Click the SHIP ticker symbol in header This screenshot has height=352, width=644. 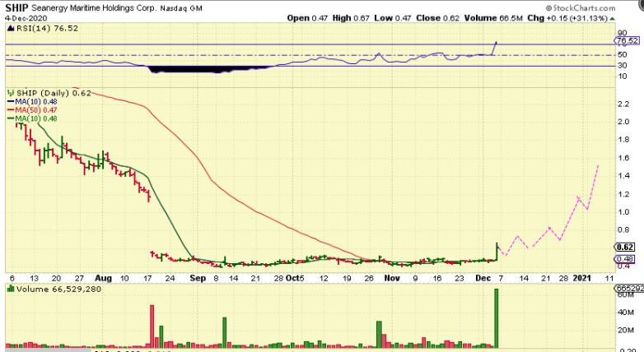[16, 7]
